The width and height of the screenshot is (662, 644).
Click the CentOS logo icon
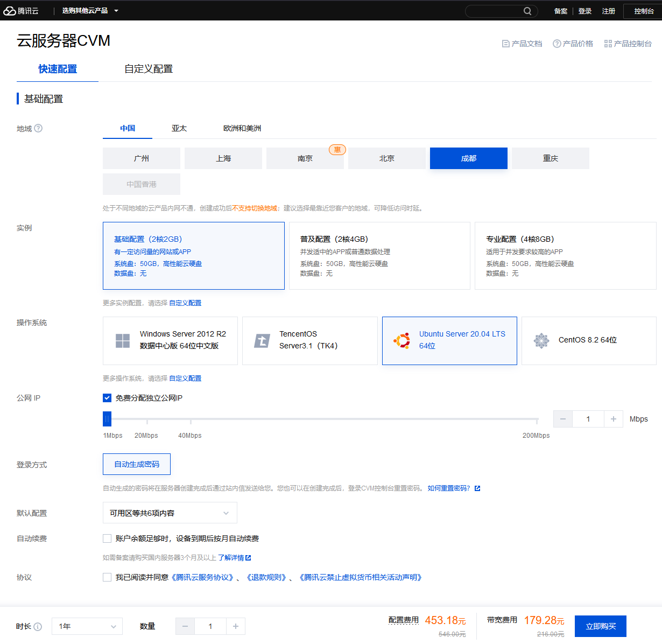(x=541, y=341)
